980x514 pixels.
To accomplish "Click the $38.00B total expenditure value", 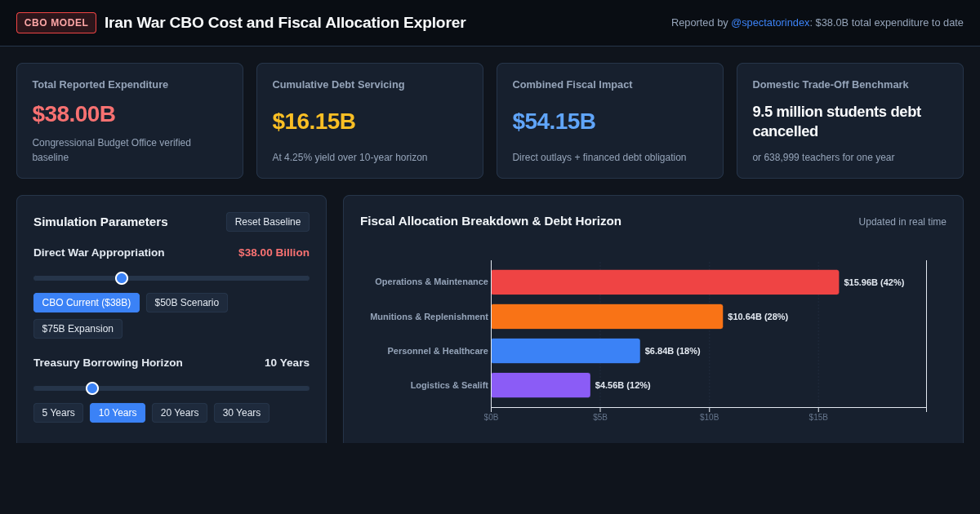I will pyautogui.click(x=73, y=114).
